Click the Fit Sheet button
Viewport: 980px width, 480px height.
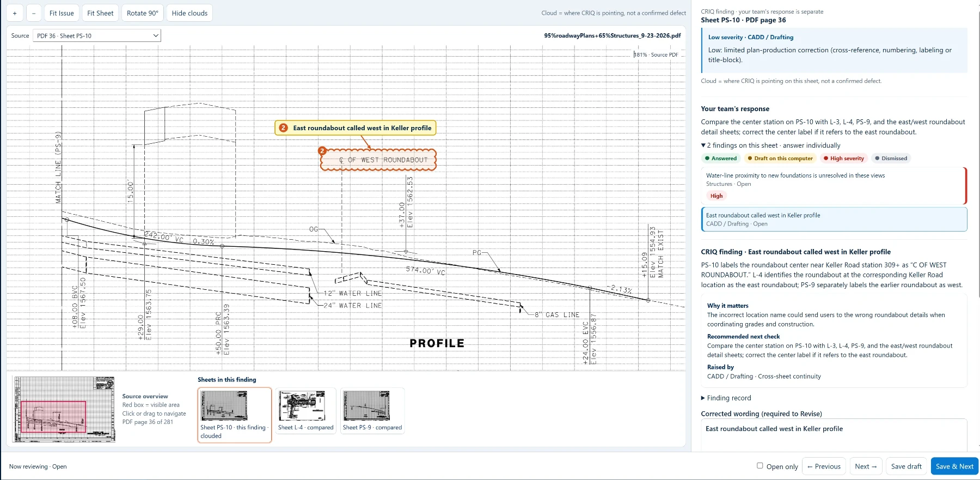click(x=100, y=13)
